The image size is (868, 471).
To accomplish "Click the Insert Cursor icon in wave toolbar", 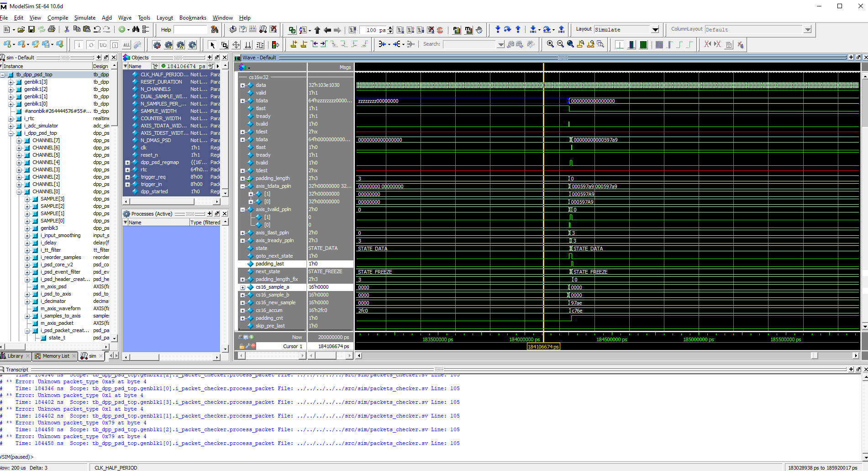I will coord(293,44).
